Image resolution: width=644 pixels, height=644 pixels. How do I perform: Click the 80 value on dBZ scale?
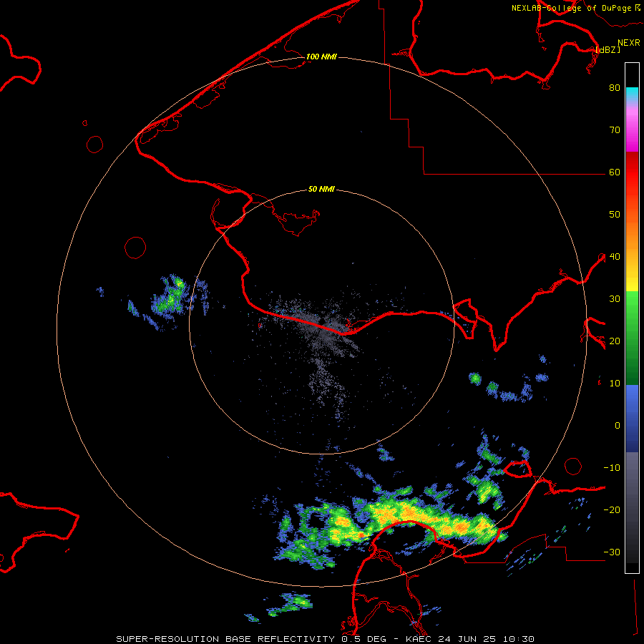(615, 88)
